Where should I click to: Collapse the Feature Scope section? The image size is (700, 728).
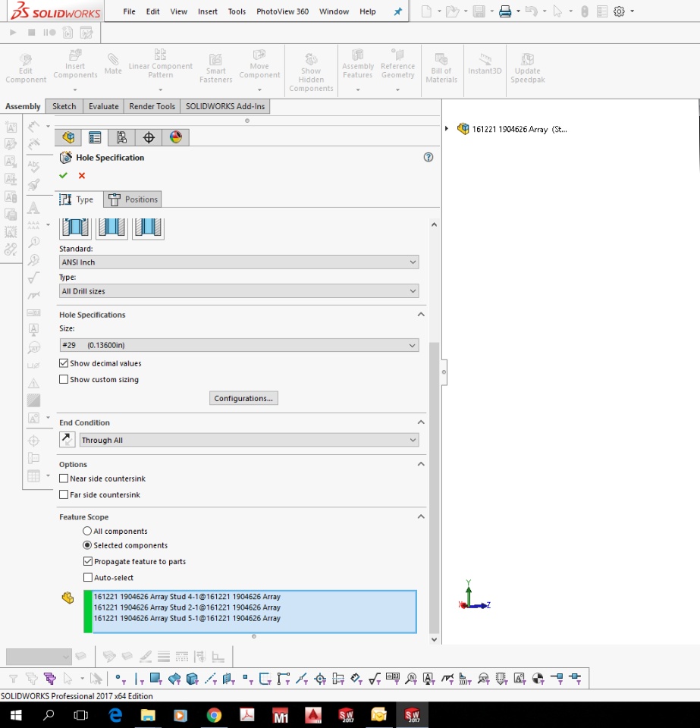(421, 516)
